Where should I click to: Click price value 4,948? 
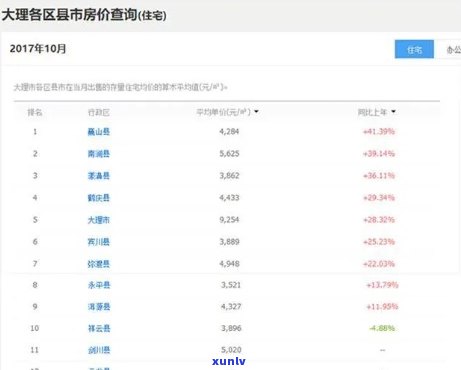(x=229, y=264)
